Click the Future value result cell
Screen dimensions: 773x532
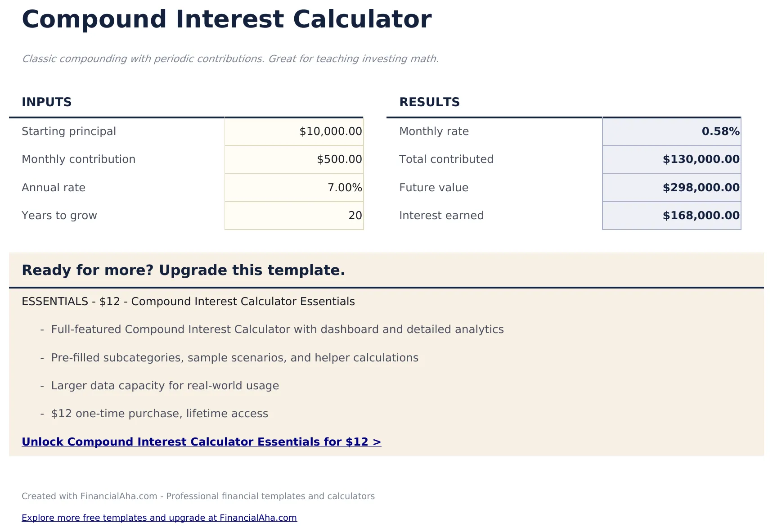(671, 187)
